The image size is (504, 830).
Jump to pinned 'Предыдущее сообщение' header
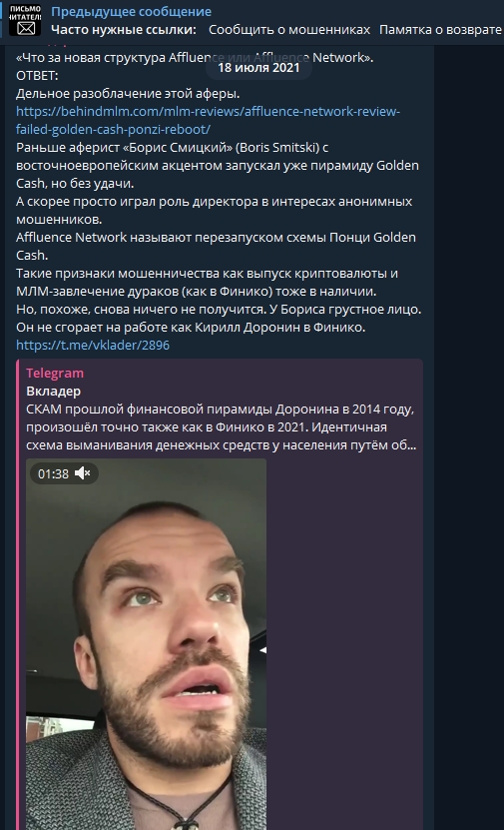point(131,12)
